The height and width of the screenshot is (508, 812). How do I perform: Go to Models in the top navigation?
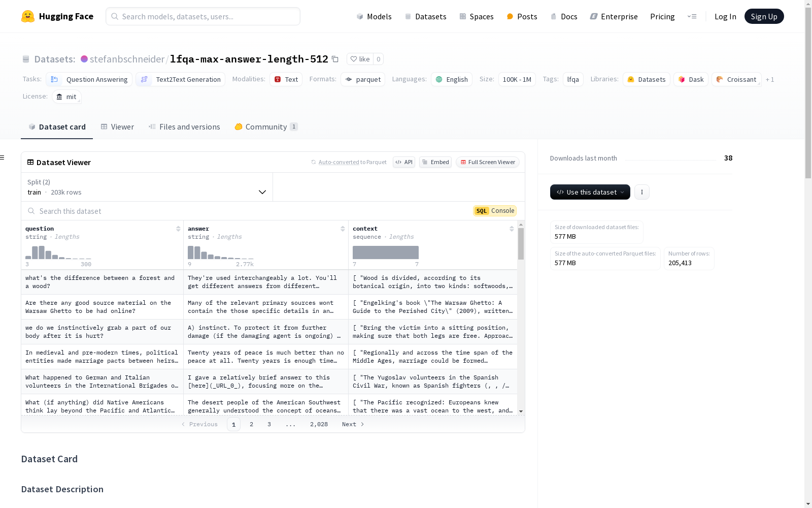click(374, 16)
